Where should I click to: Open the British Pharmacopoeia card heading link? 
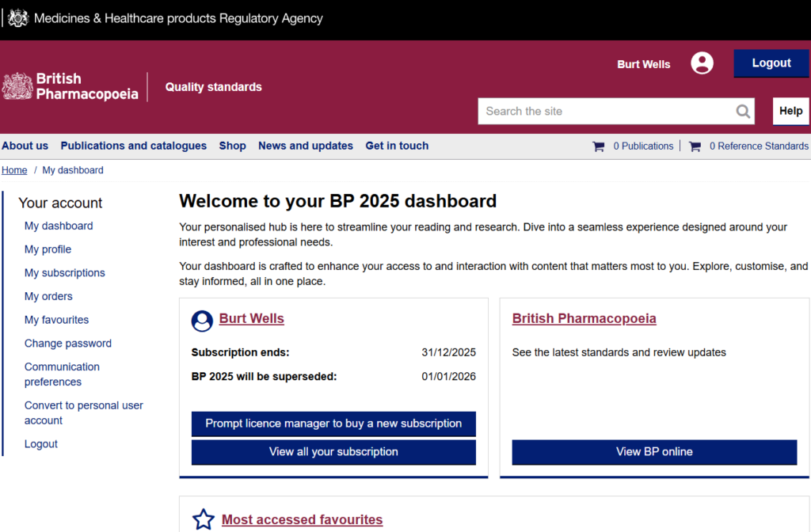click(584, 318)
